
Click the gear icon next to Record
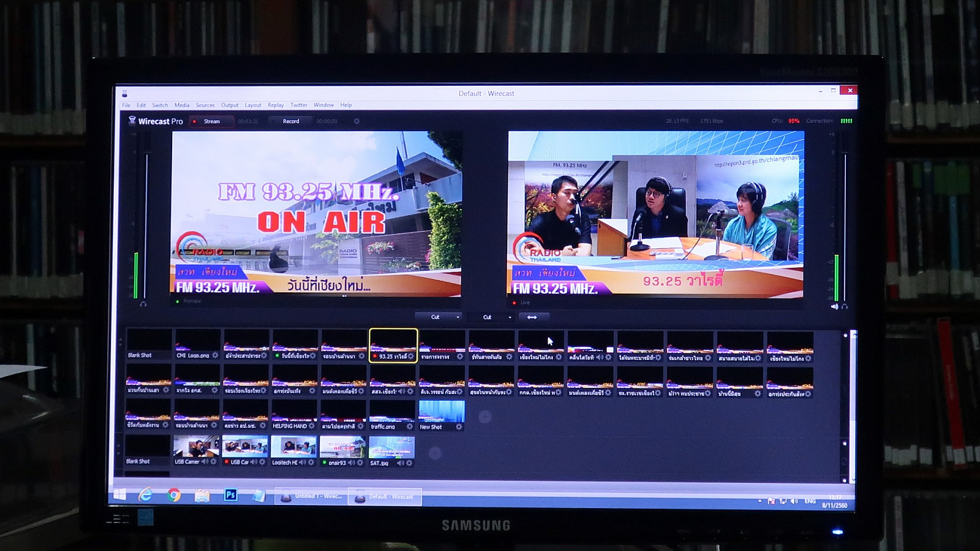356,121
